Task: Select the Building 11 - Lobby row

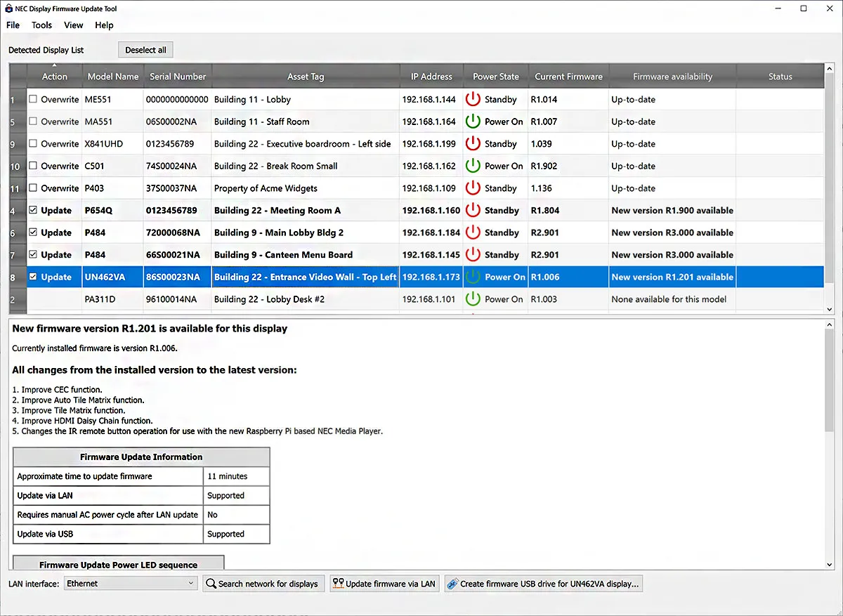Action: pos(417,99)
